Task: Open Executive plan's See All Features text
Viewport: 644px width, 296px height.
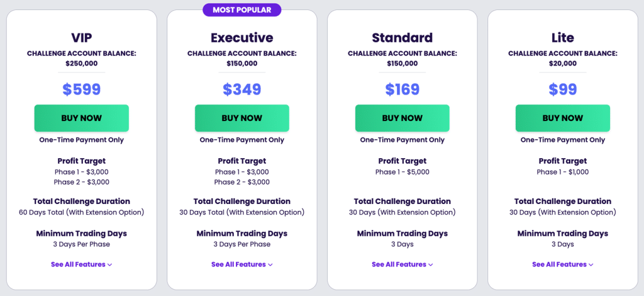Action: point(238,265)
